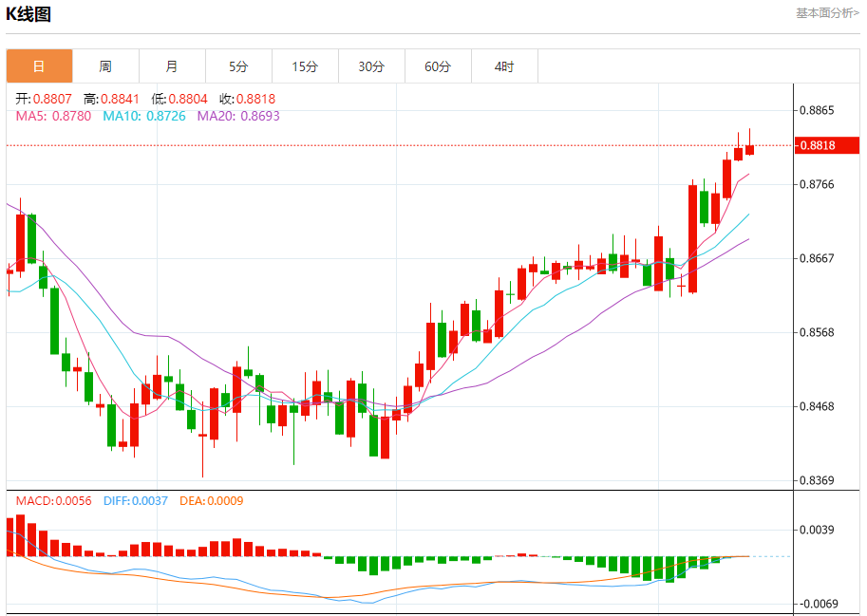Open the 15分 interval tab
The image size is (867, 616).
(305, 66)
